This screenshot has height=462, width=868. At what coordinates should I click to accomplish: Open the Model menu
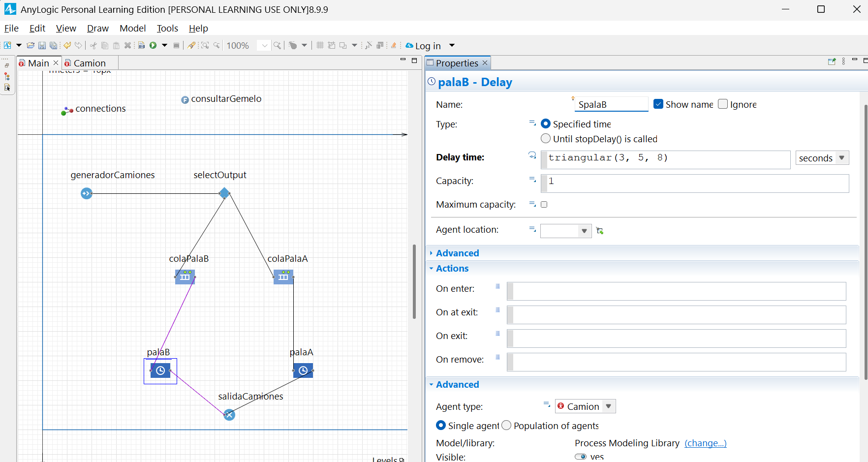click(133, 28)
